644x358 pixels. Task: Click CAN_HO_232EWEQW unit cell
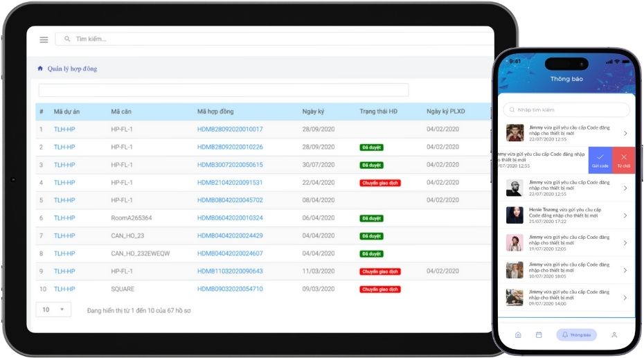141,253
